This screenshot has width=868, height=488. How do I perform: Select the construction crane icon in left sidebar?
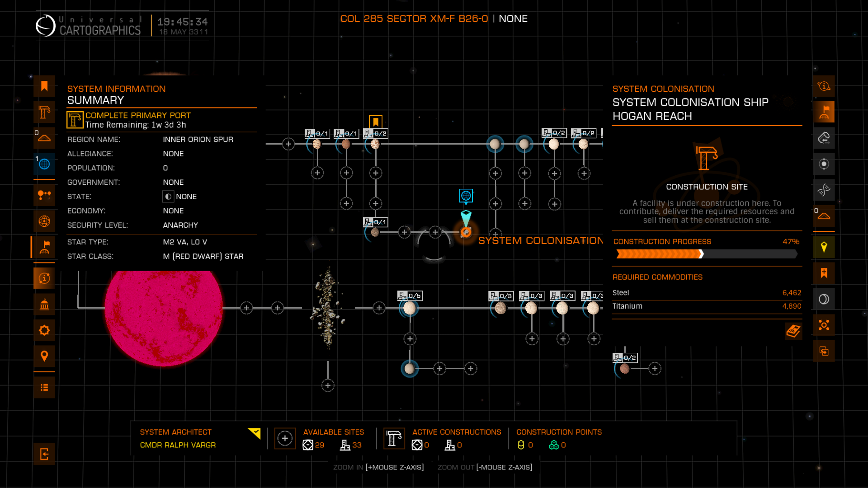[44, 112]
